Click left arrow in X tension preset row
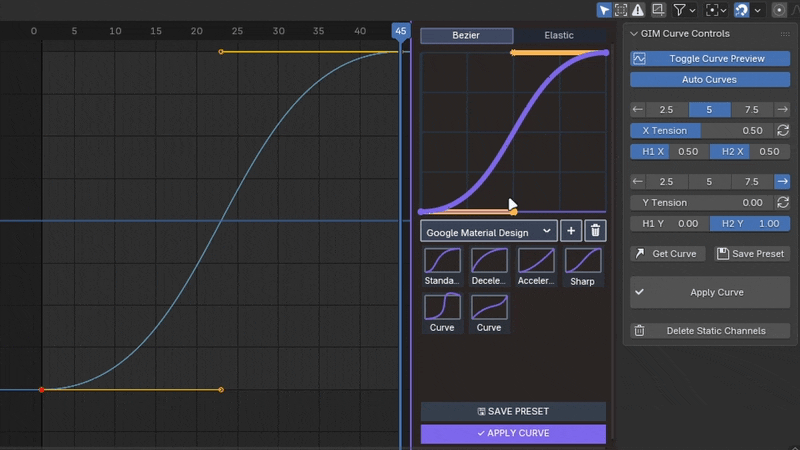This screenshot has width=800, height=450. click(x=638, y=110)
